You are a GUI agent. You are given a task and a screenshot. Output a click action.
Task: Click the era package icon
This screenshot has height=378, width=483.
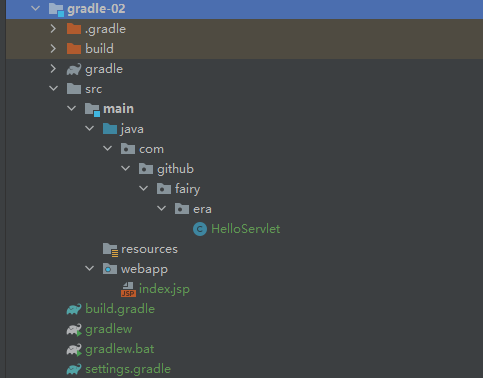click(182, 209)
